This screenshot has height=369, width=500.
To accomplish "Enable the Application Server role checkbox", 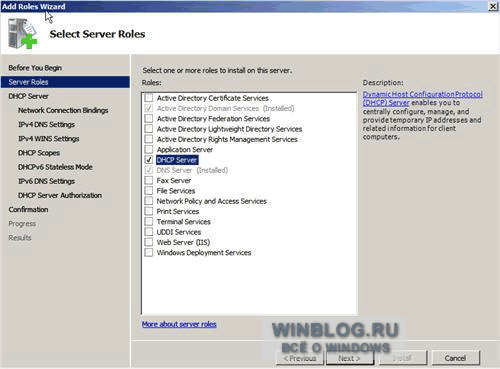I will pyautogui.click(x=149, y=149).
